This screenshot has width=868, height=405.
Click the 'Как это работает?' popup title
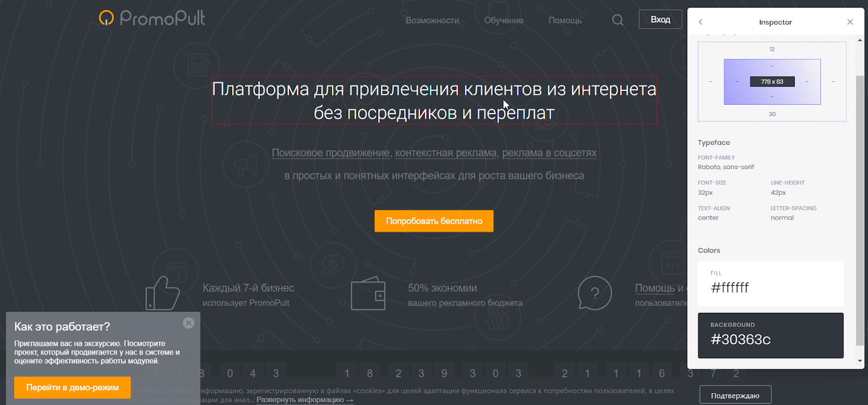pyautogui.click(x=62, y=326)
